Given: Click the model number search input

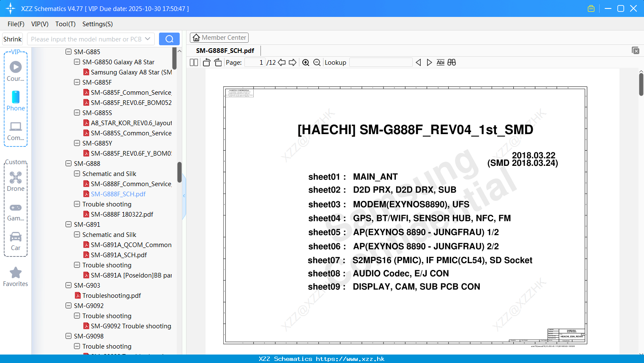Looking at the screenshot, I should pos(86,39).
